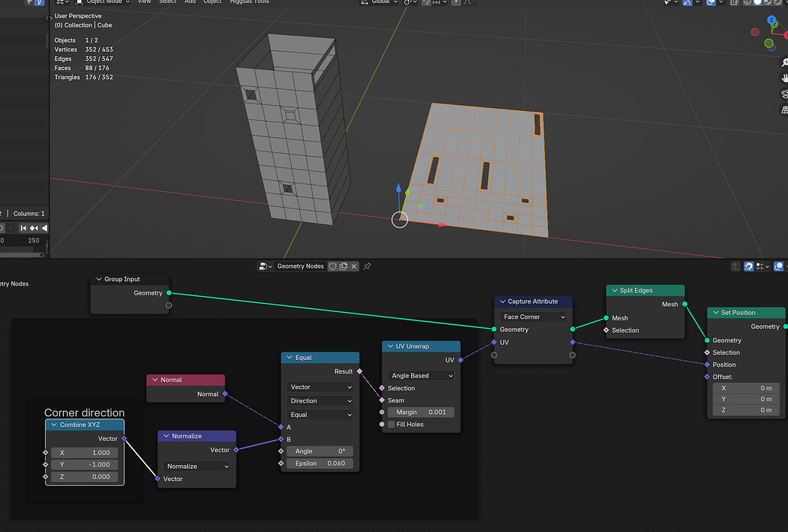The width and height of the screenshot is (788, 532).
Task: Open the node tree browse dropdown
Action: 265,266
